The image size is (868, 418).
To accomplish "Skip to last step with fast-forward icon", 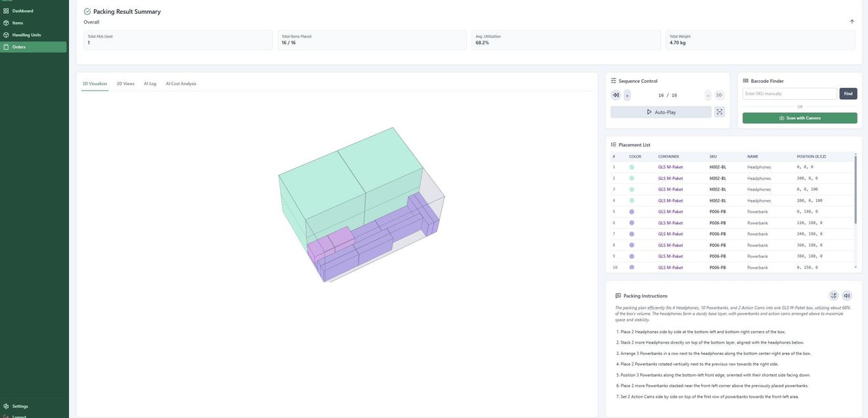I will pos(719,95).
